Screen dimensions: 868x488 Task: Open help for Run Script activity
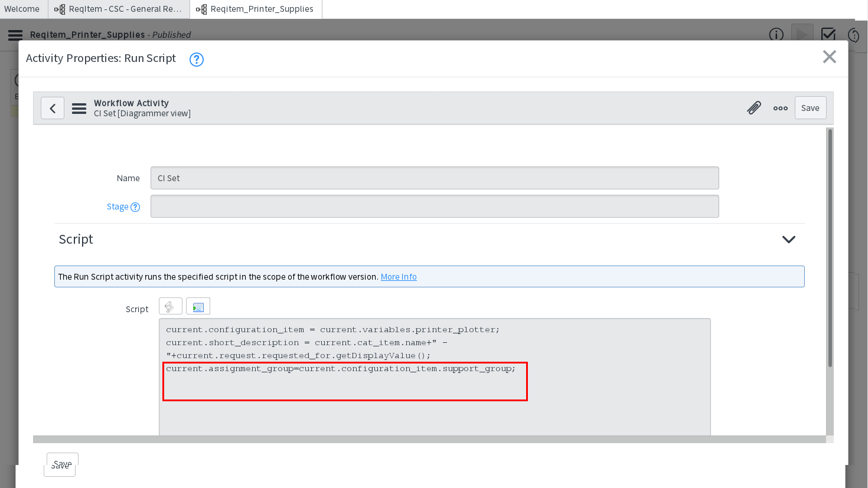coord(197,59)
